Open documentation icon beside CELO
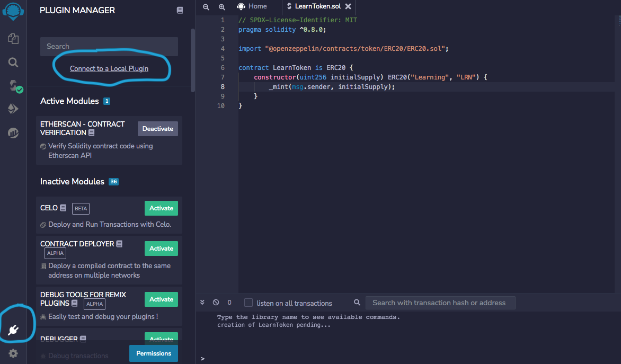This screenshot has width=621, height=364. [63, 208]
